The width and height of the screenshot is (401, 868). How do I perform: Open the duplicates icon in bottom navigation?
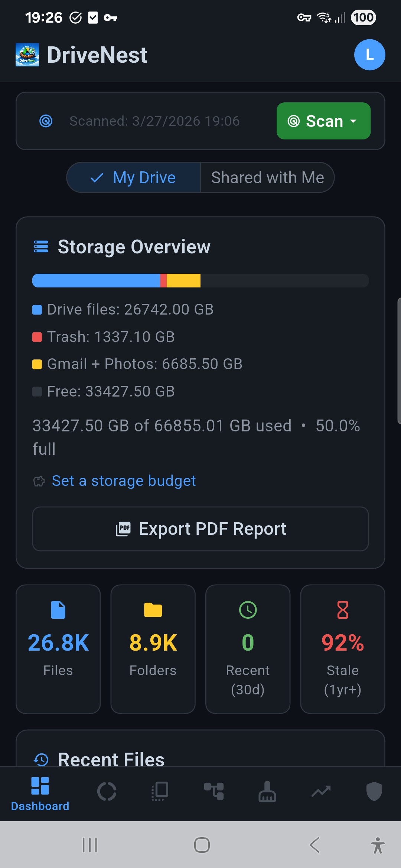click(x=160, y=792)
